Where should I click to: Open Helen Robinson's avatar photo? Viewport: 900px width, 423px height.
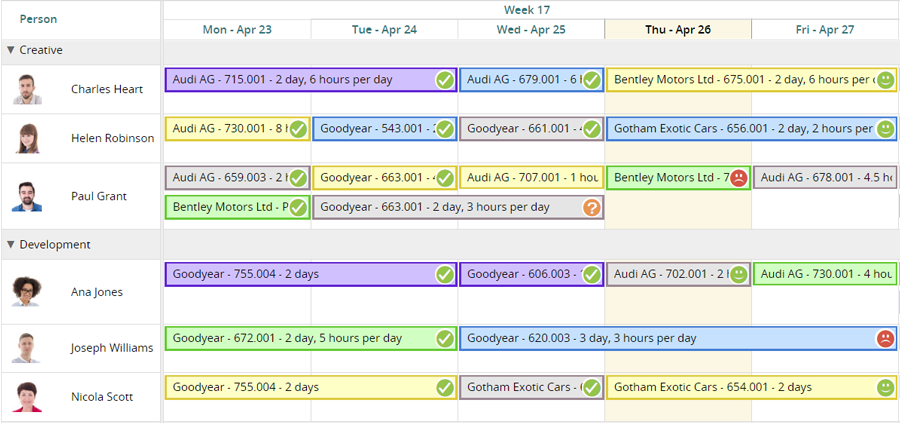pos(27,138)
